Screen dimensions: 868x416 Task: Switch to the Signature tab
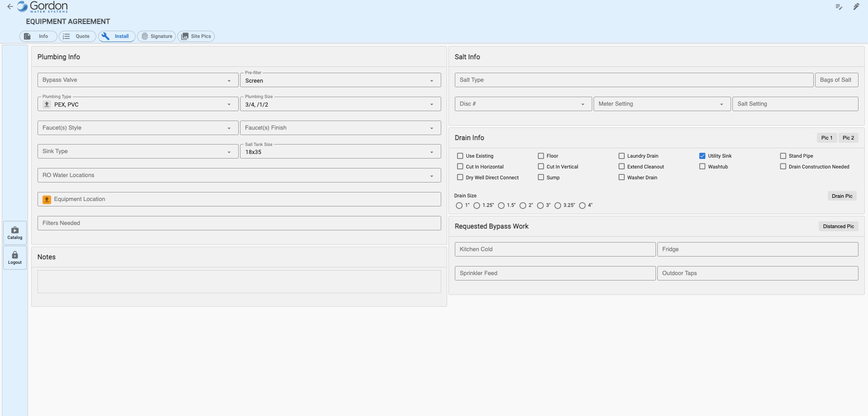(157, 37)
